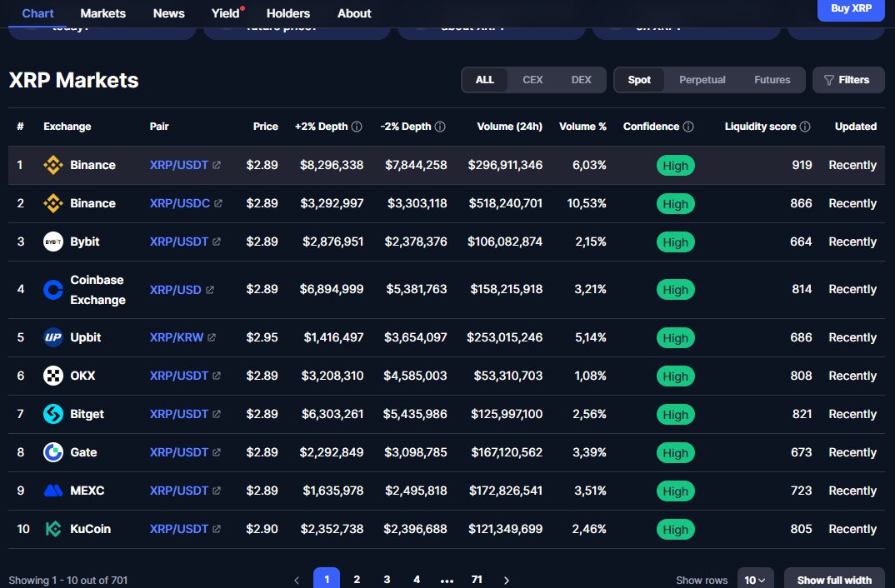Click the previous page arrow

297,581
